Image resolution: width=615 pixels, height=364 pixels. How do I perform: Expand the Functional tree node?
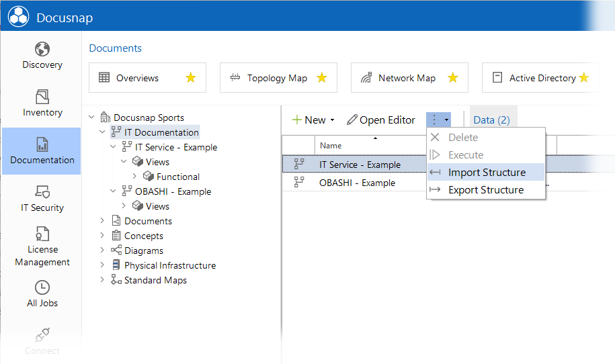coord(134,177)
